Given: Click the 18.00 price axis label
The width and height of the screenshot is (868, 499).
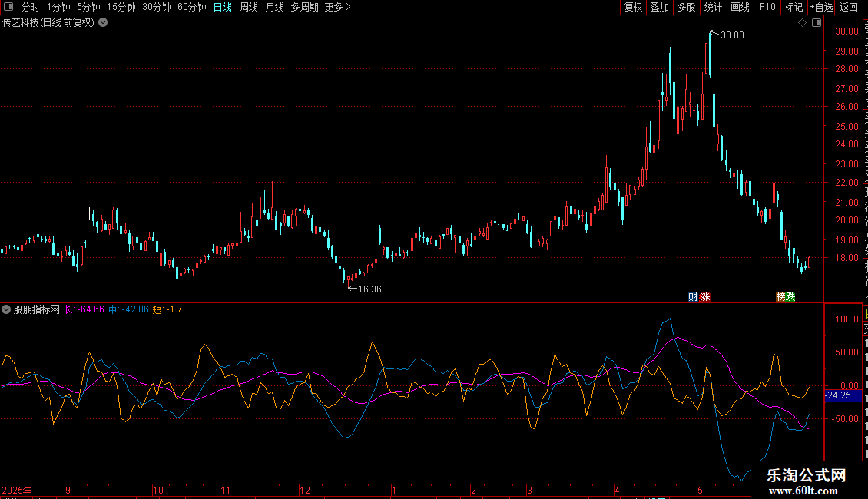Looking at the screenshot, I should tap(847, 258).
